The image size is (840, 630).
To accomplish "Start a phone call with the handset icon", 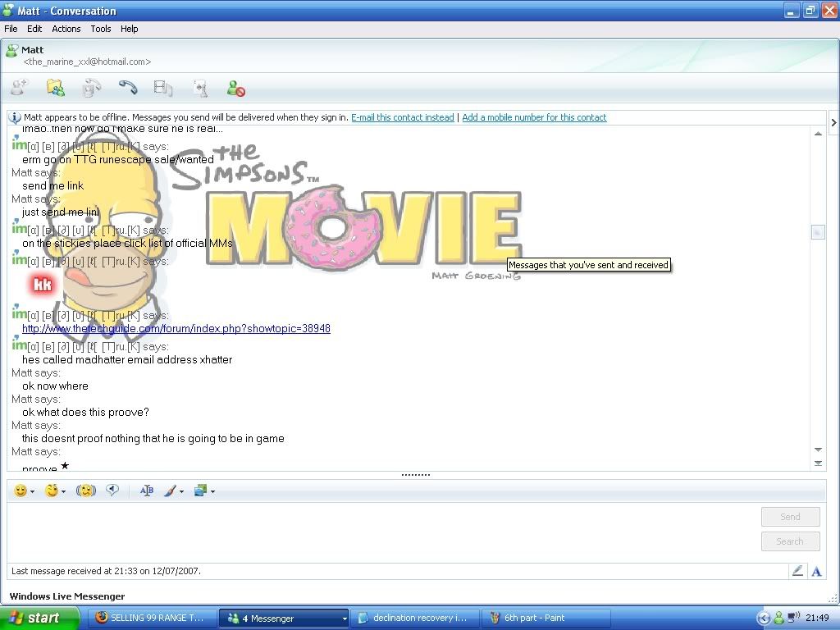I will coord(127,88).
